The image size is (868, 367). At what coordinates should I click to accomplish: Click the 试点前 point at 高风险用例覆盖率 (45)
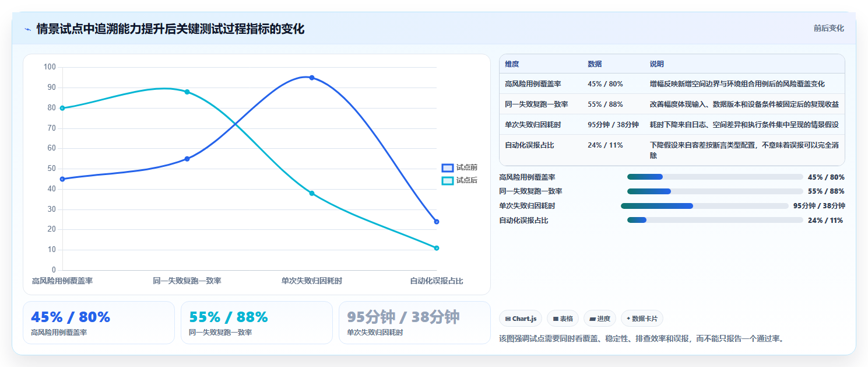point(62,179)
